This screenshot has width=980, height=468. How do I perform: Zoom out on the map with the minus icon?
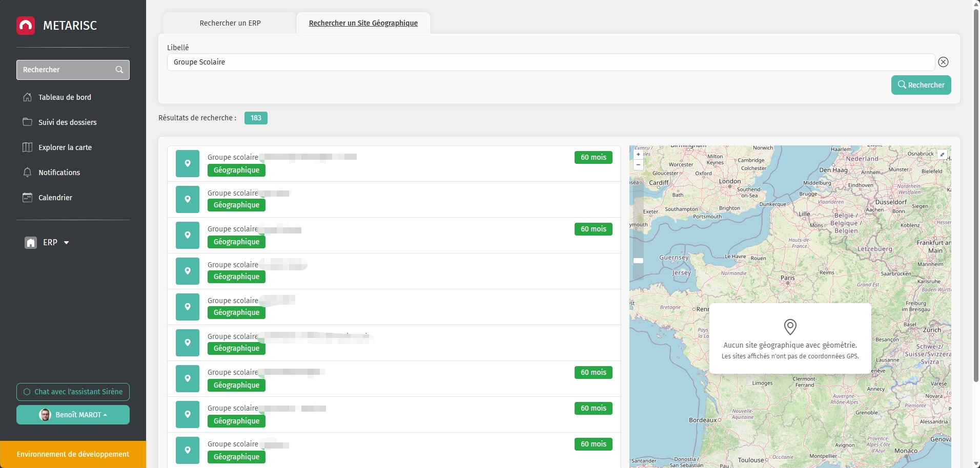638,164
